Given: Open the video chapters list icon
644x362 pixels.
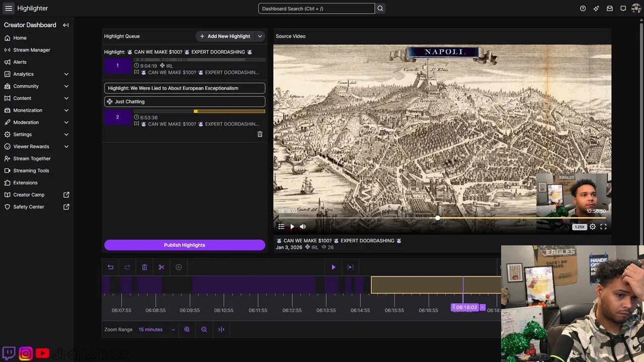Looking at the screenshot, I should click(281, 227).
